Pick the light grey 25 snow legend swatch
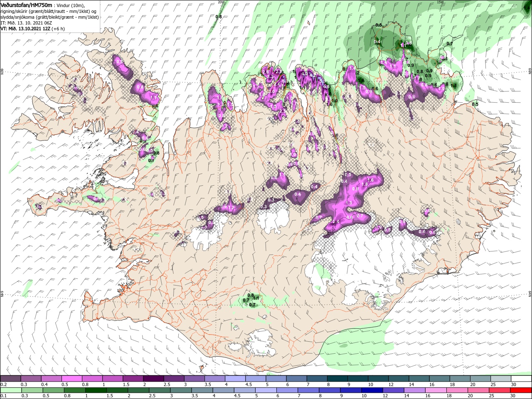Image resolution: width=532 pixels, height=399 pixels. [501, 379]
